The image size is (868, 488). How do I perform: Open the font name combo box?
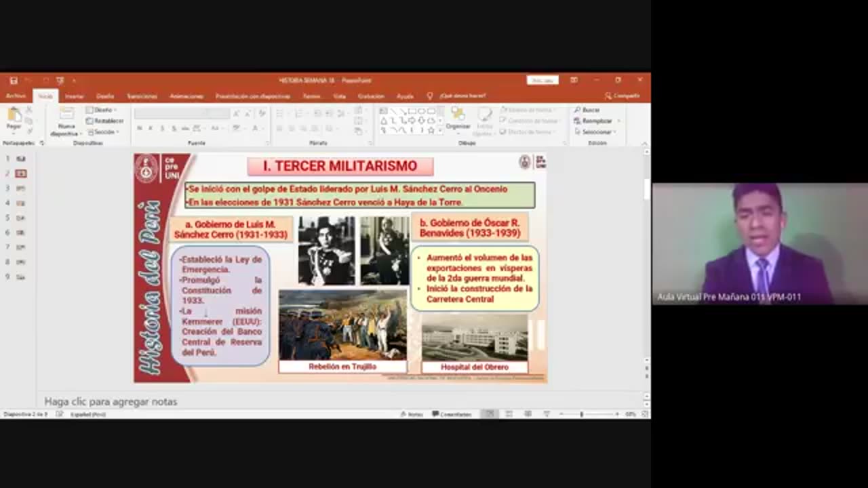[172, 113]
